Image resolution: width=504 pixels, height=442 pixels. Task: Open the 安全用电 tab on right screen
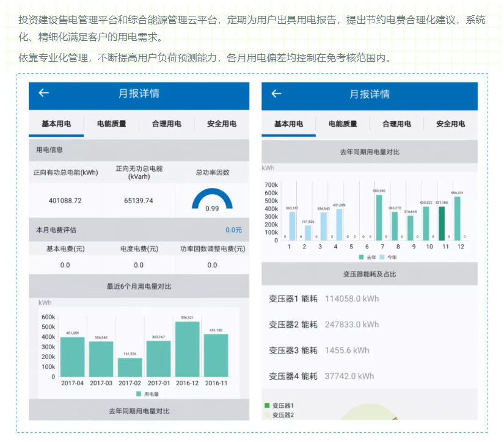pyautogui.click(x=449, y=123)
